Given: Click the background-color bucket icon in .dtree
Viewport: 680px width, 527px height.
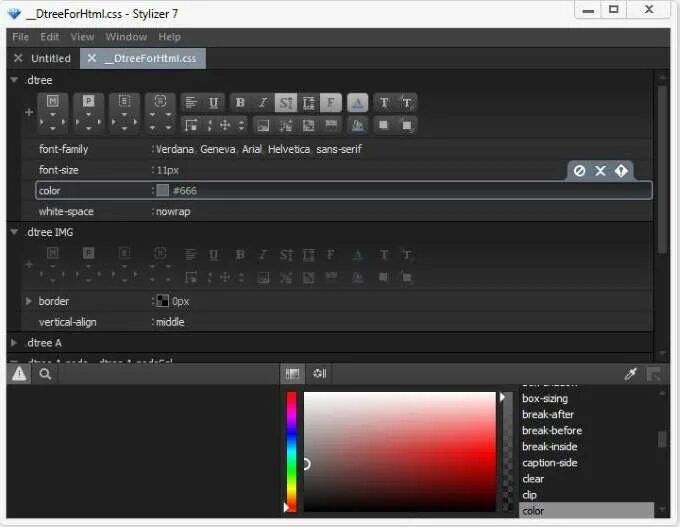Looking at the screenshot, I should [357, 126].
